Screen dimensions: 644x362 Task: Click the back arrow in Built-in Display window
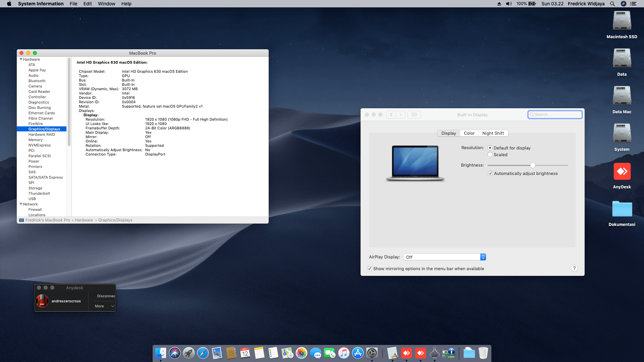pos(391,114)
